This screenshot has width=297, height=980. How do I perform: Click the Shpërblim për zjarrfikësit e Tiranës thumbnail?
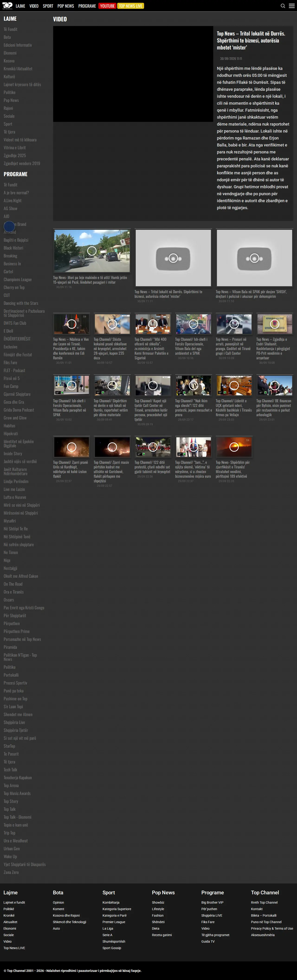[x=234, y=447]
